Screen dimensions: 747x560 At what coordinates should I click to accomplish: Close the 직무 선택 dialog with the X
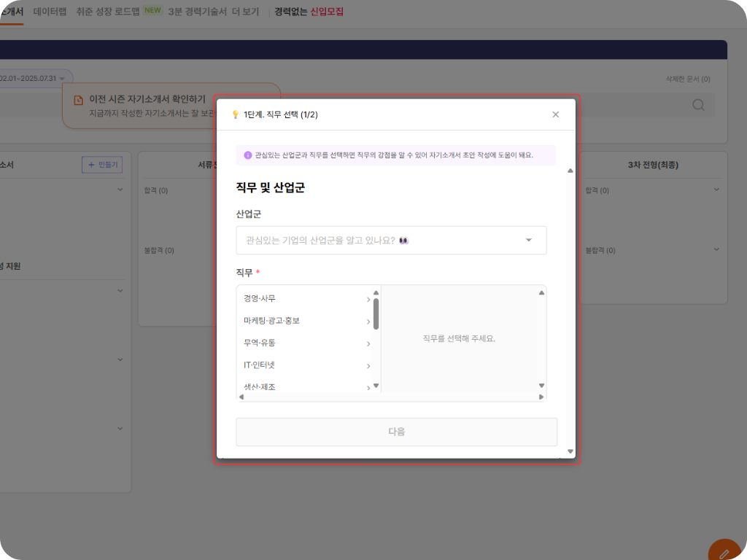coord(555,114)
